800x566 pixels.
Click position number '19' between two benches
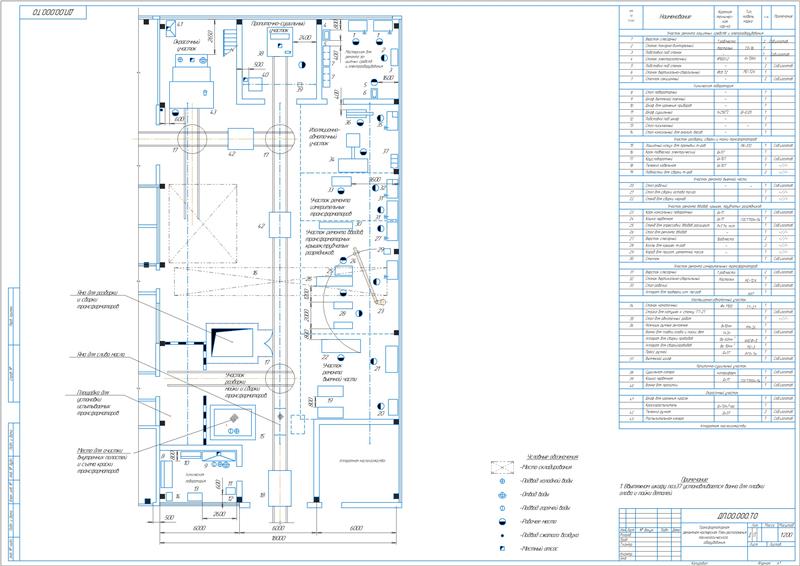pyautogui.click(x=330, y=401)
